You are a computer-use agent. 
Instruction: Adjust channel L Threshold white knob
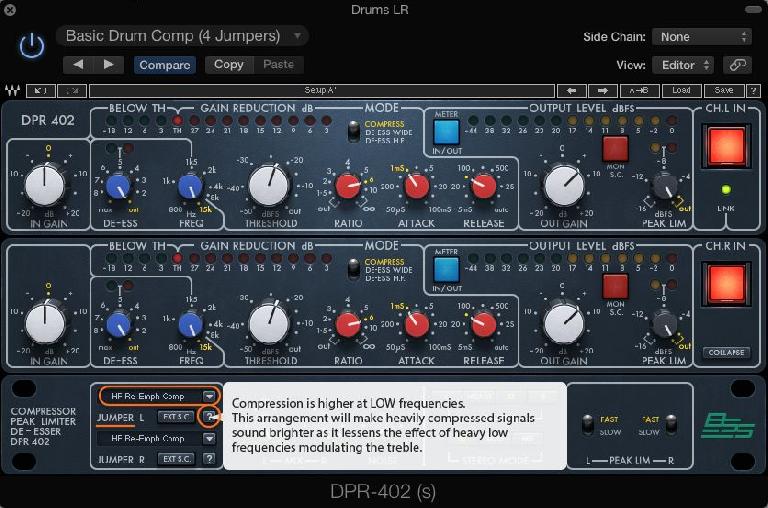[x=269, y=186]
